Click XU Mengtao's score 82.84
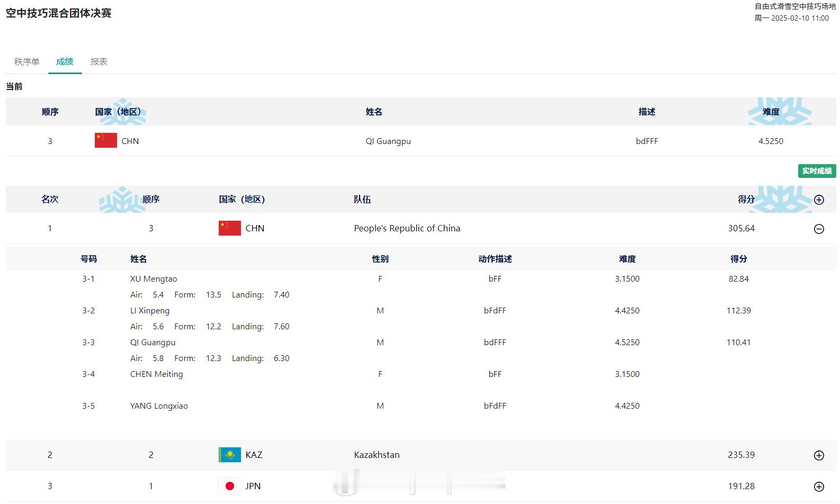 click(x=738, y=279)
